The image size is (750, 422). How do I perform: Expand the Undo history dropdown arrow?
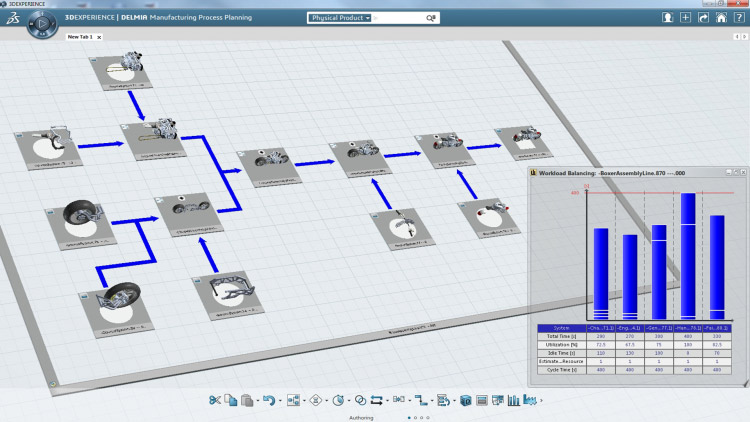pos(278,402)
